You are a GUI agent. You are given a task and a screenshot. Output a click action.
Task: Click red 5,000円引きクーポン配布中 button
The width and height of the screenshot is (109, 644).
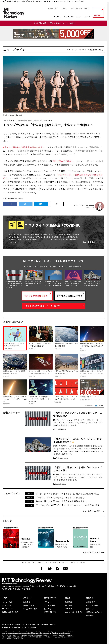tap(53, 306)
